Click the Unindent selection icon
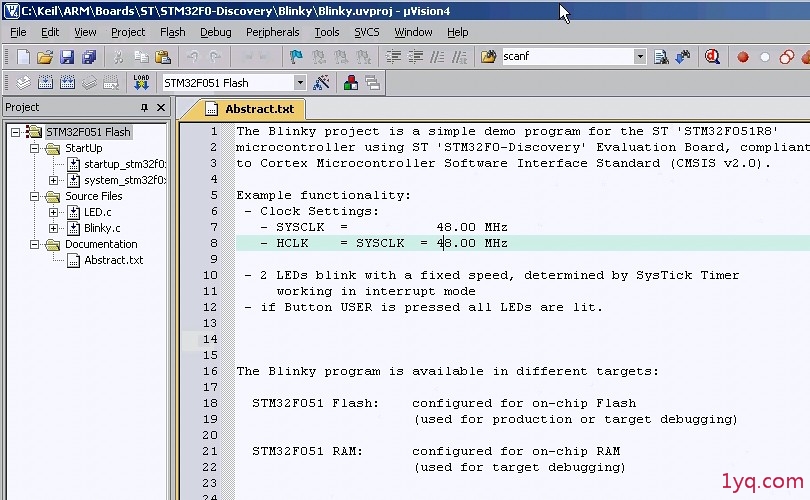Screen dimensions: 810x500 pos(415,57)
